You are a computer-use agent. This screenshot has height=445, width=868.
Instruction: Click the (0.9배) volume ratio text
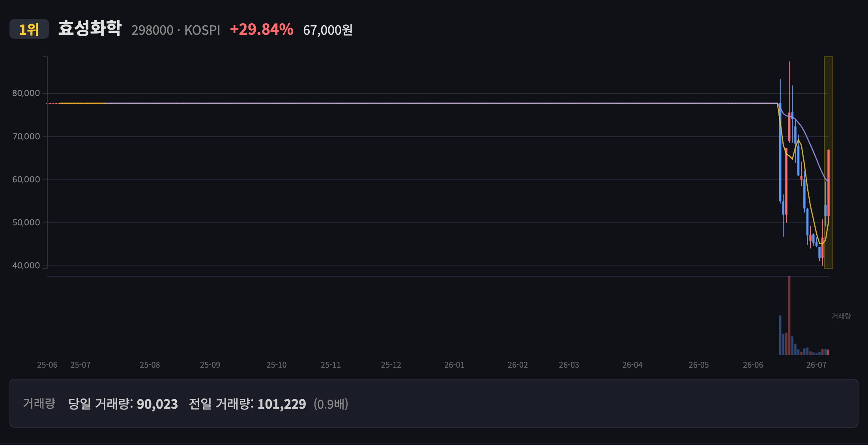(x=331, y=404)
